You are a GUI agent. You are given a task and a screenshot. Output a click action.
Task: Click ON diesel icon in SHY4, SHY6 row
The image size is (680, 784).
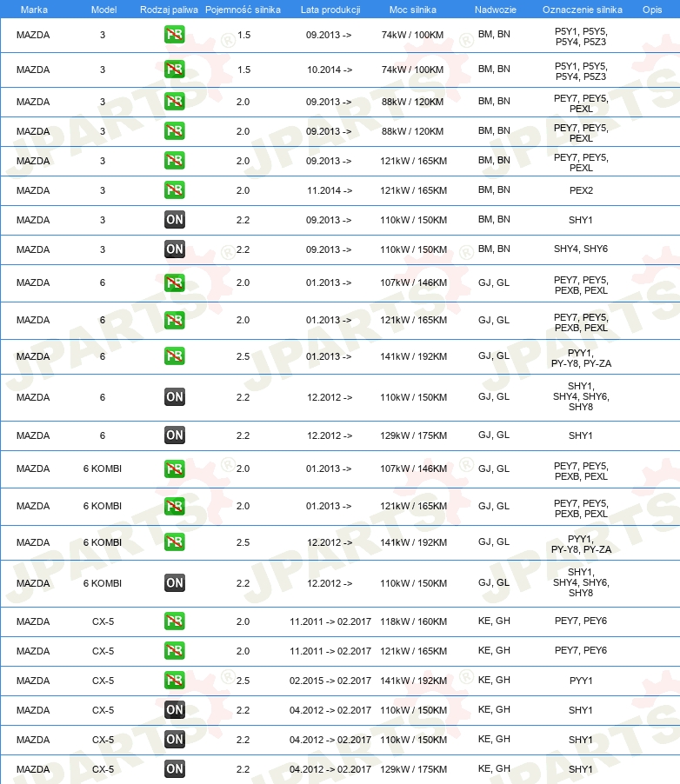(x=175, y=249)
